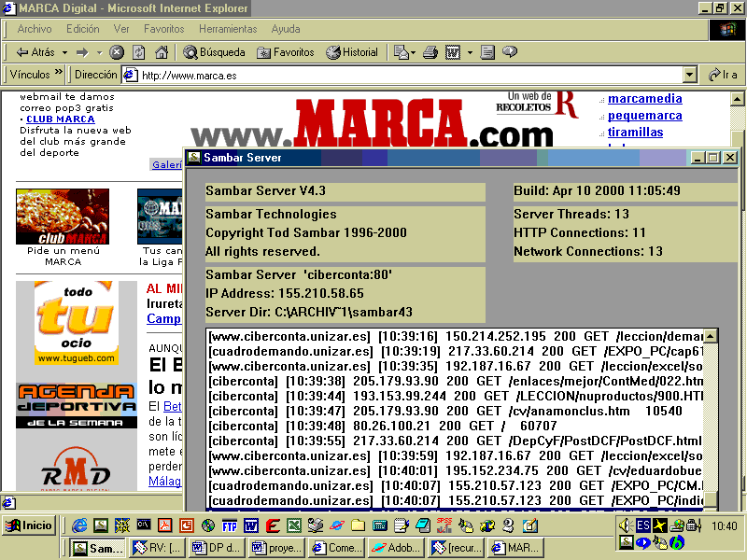The width and height of the screenshot is (747, 560).
Task: Open the Ayuda menu
Action: tap(286, 29)
